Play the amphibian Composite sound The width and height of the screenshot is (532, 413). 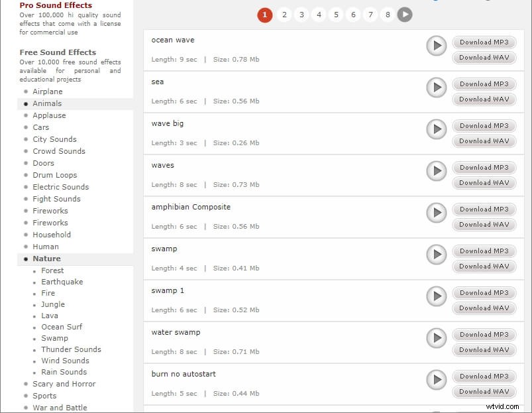pos(436,213)
